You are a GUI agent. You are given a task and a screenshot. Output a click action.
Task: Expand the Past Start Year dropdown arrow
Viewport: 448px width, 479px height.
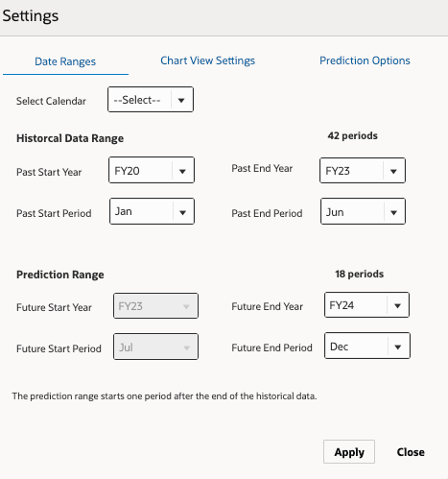182,171
